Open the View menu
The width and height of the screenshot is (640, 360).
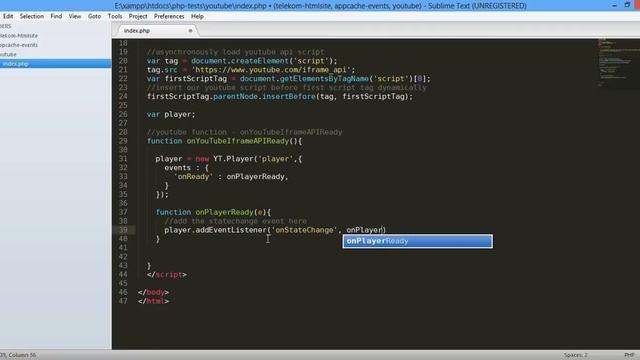pos(75,16)
